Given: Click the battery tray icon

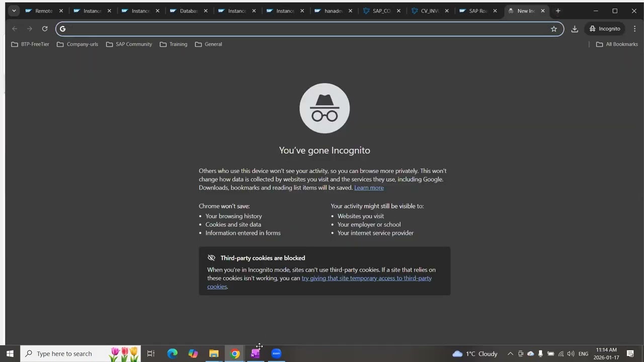Looking at the screenshot, I should point(550,353).
